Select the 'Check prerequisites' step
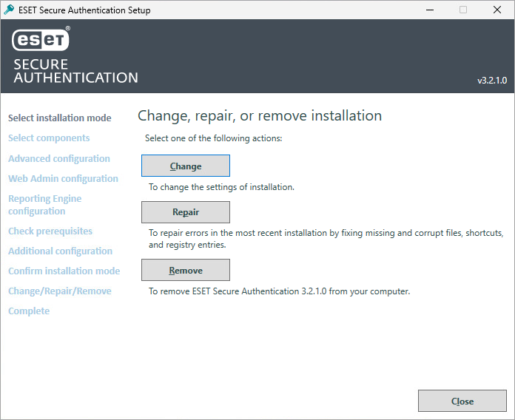 pos(50,231)
